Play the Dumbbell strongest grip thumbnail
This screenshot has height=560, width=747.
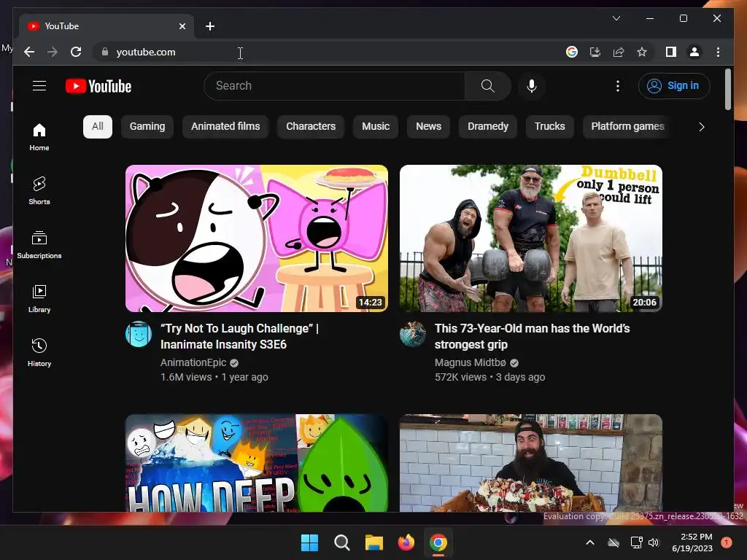[531, 238]
